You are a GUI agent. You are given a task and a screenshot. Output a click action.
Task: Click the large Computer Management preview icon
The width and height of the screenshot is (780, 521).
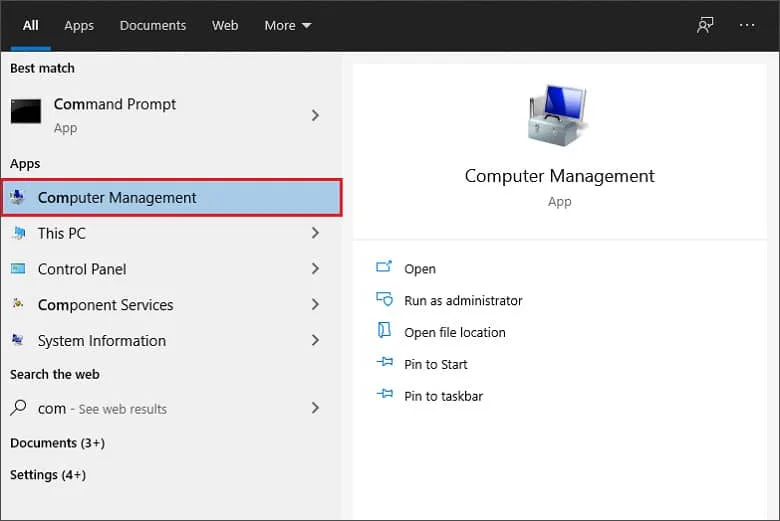coord(558,115)
